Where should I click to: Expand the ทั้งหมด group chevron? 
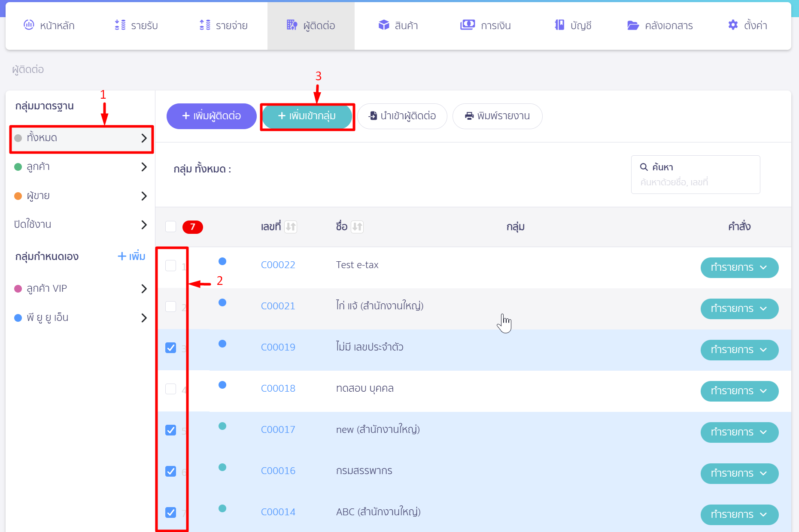click(144, 138)
